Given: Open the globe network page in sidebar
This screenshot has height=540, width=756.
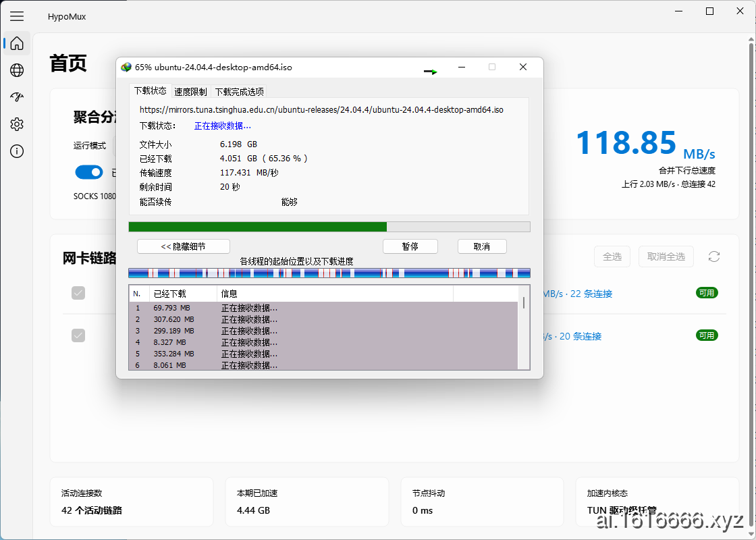Looking at the screenshot, I should pos(17,70).
